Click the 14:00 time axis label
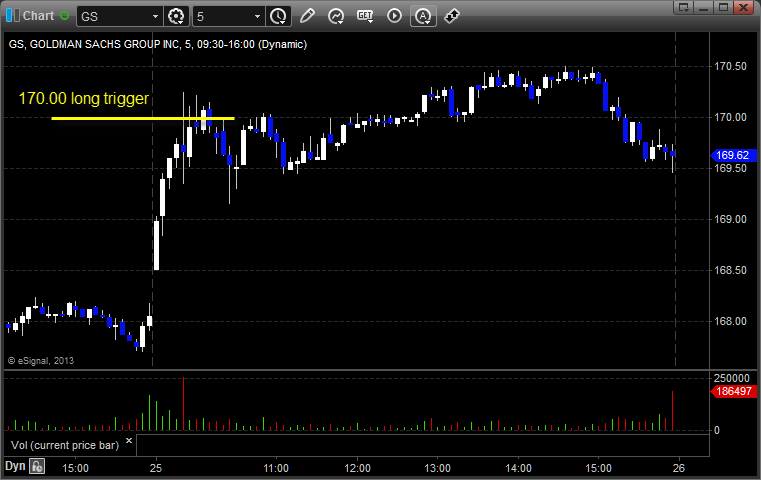The height and width of the screenshot is (480, 761). coord(518,468)
